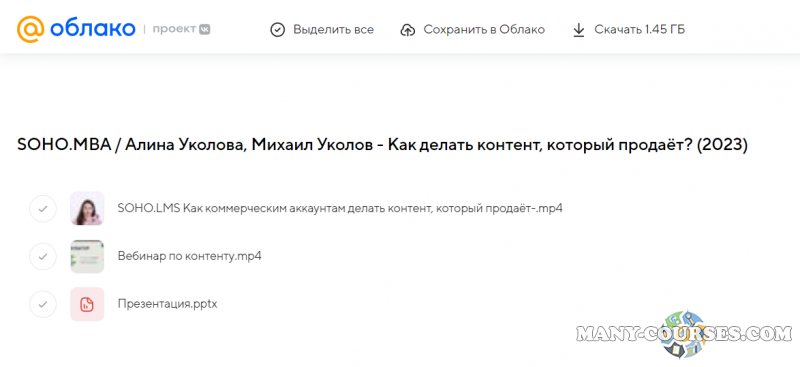Click the orange @ Облако logo icon
Viewport: 800px width, 367px height.
[x=31, y=29]
